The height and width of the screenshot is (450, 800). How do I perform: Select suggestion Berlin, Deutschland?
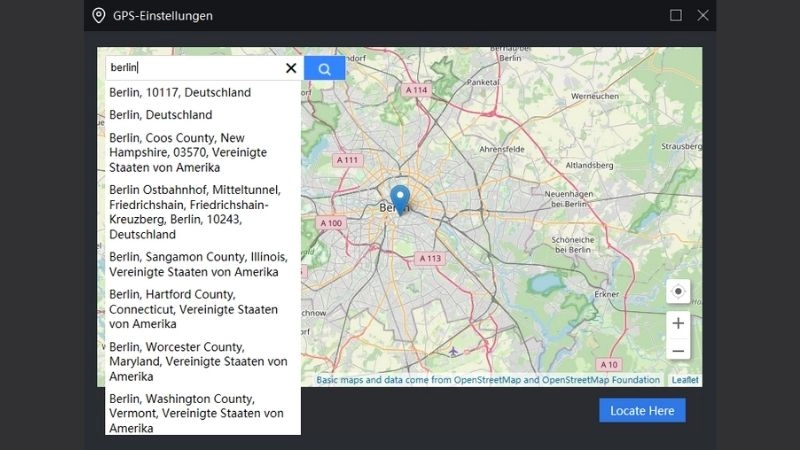[203, 115]
